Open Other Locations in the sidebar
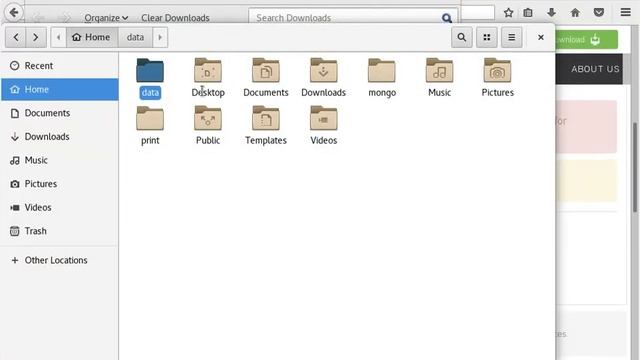Screen dimensions: 640x360 [x=60, y=260]
